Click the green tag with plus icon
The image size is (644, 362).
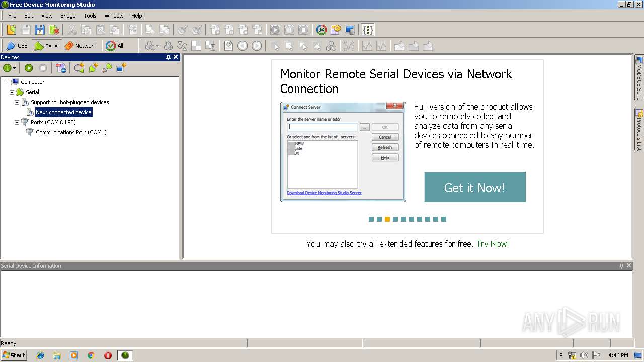pos(93,68)
